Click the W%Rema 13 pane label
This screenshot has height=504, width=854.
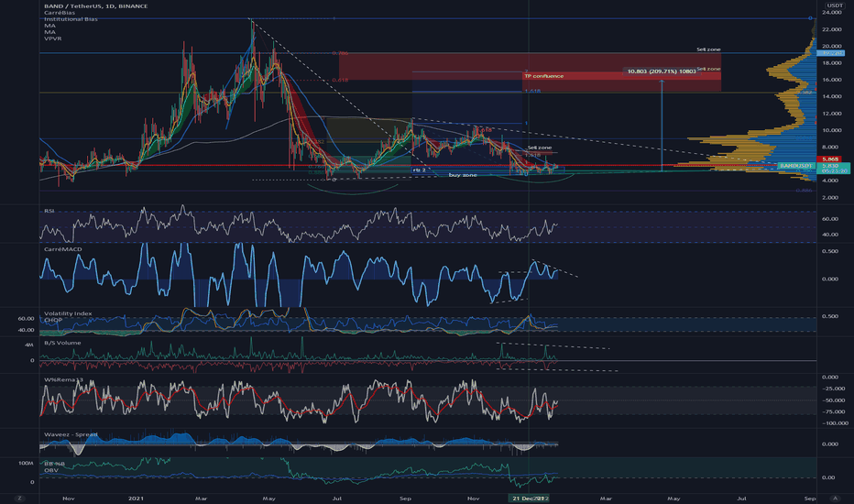(x=64, y=379)
